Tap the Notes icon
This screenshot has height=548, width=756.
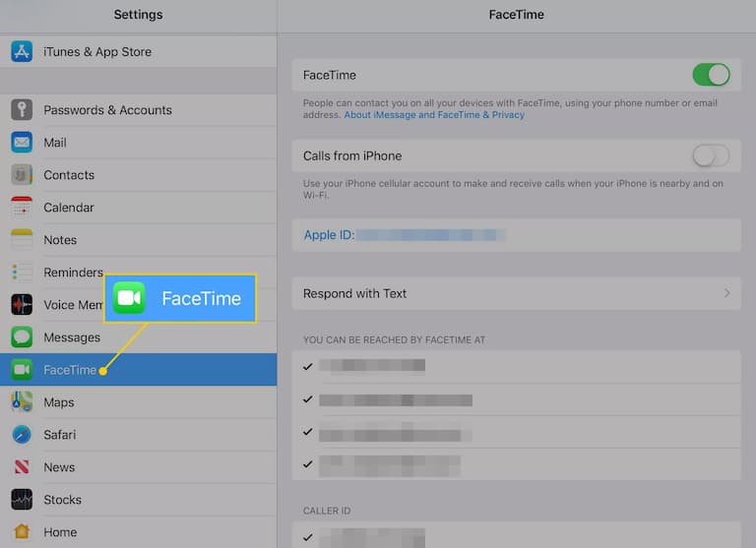point(22,240)
